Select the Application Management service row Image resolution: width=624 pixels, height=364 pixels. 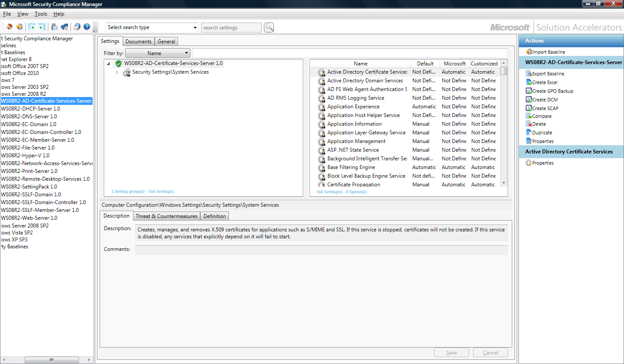pos(405,141)
